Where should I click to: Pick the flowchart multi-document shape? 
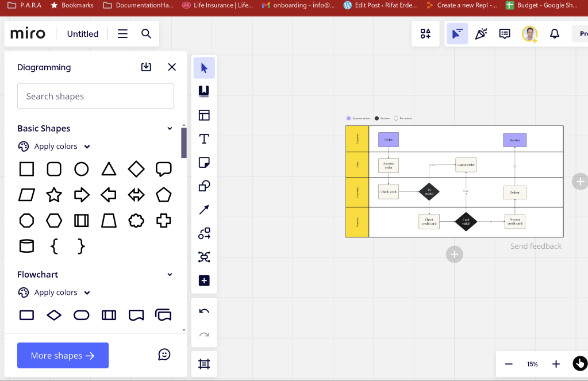pos(163,315)
